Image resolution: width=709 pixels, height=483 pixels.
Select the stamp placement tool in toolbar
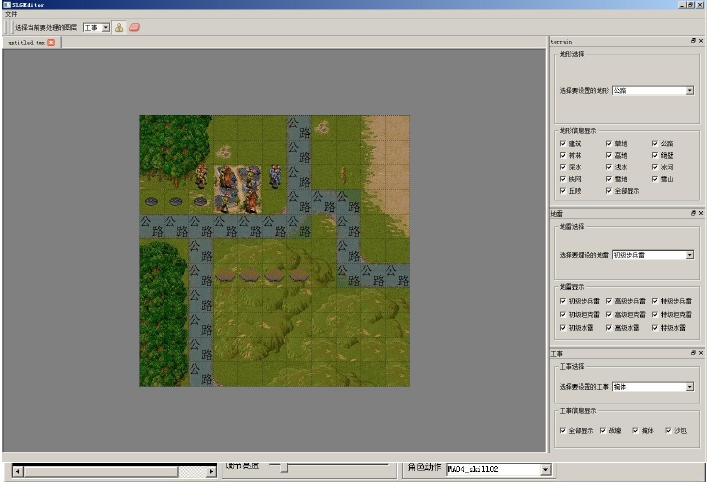119,28
